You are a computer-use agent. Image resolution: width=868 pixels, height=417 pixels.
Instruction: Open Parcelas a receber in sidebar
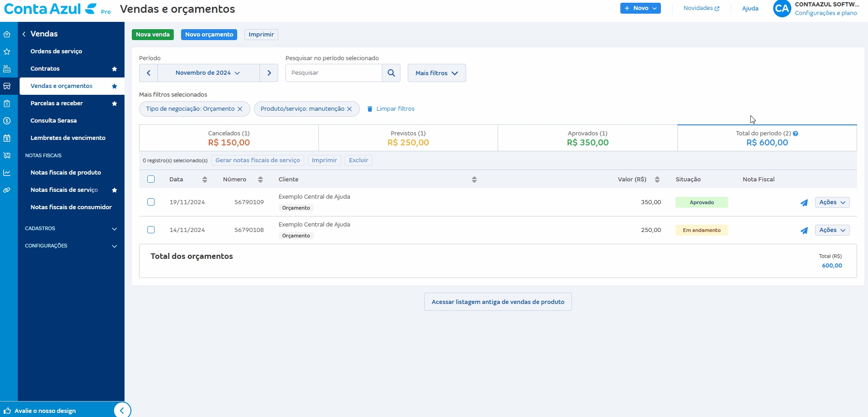[57, 103]
